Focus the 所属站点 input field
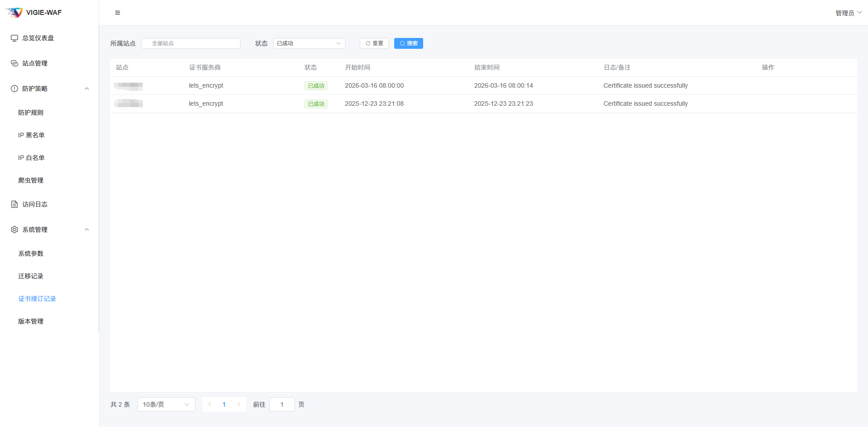Image resolution: width=868 pixels, height=427 pixels. point(191,43)
